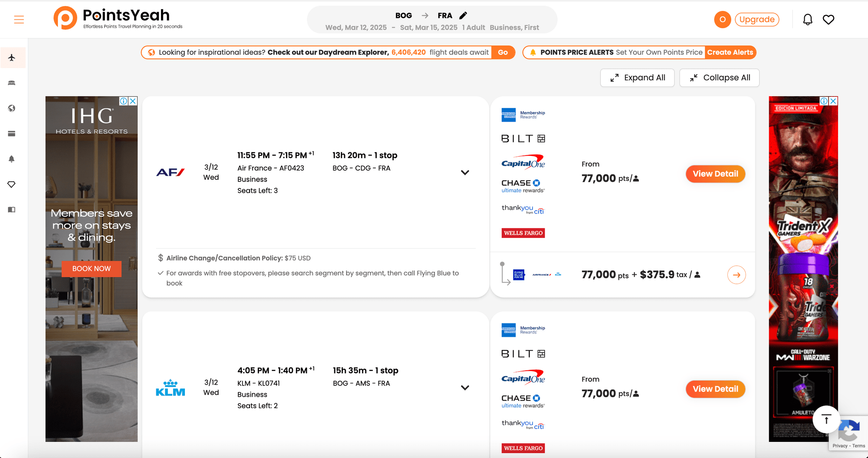The image size is (868, 458).
Task: Click Flying Blue program logo
Action: coord(519,275)
